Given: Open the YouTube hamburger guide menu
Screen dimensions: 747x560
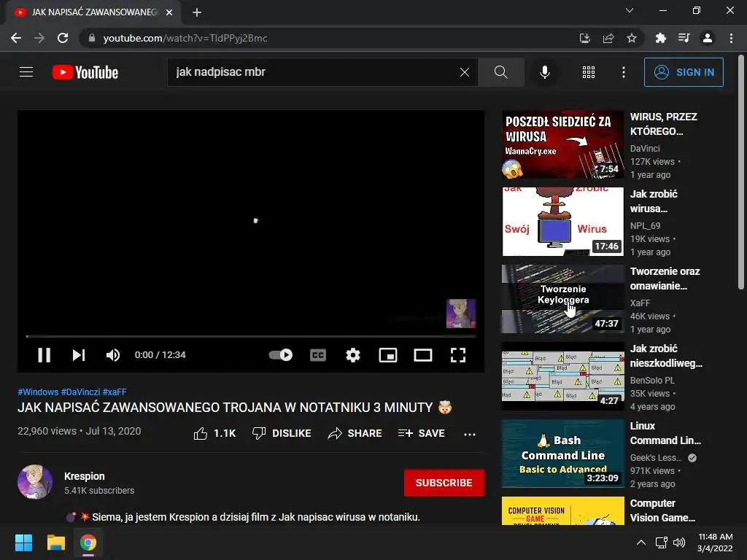Looking at the screenshot, I should (x=26, y=72).
